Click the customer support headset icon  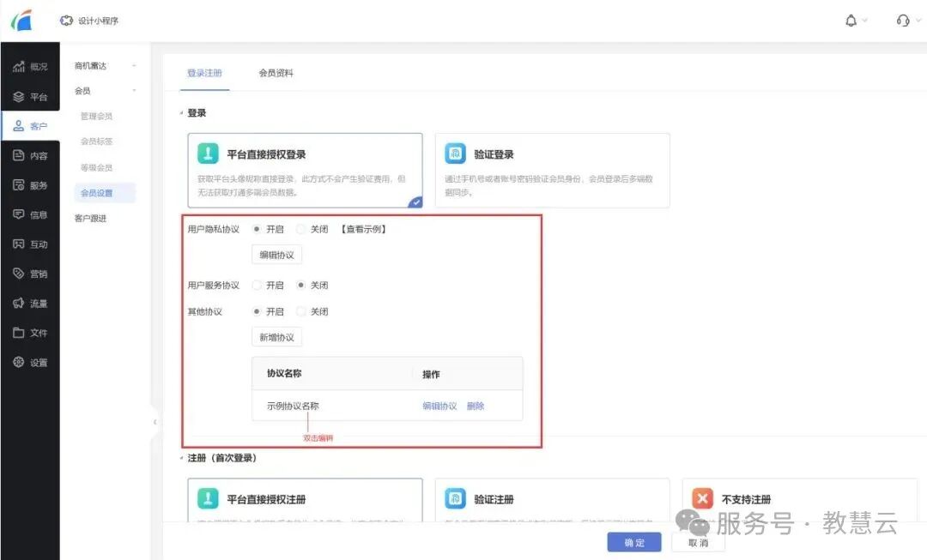point(902,21)
